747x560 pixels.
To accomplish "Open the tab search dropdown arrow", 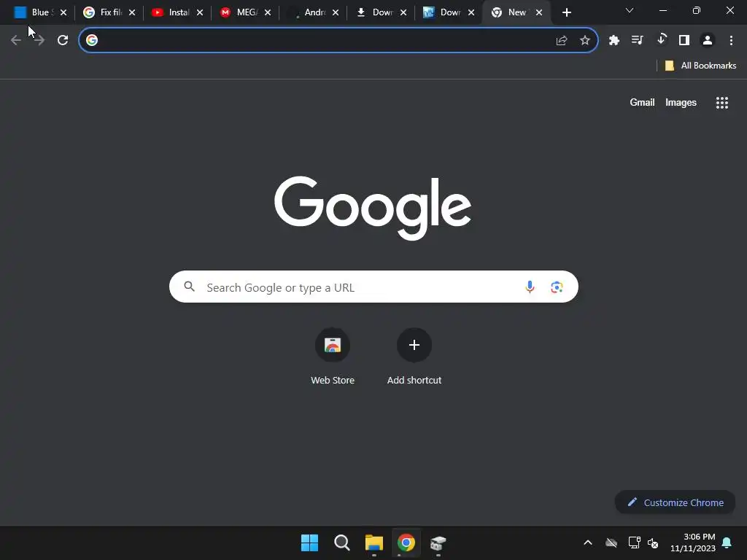I will click(630, 10).
